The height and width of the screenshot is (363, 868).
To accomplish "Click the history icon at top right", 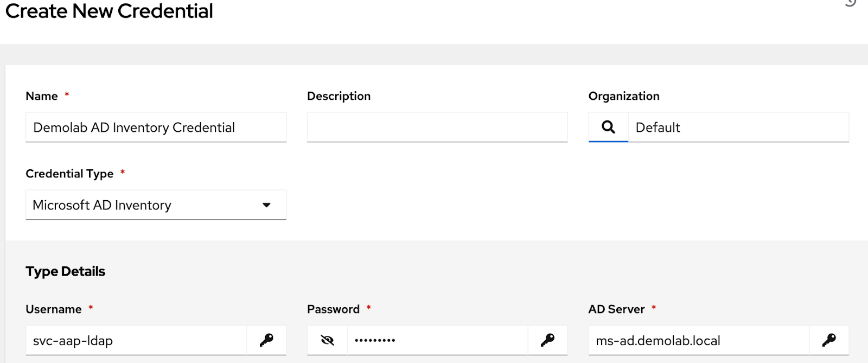I will 851,3.
